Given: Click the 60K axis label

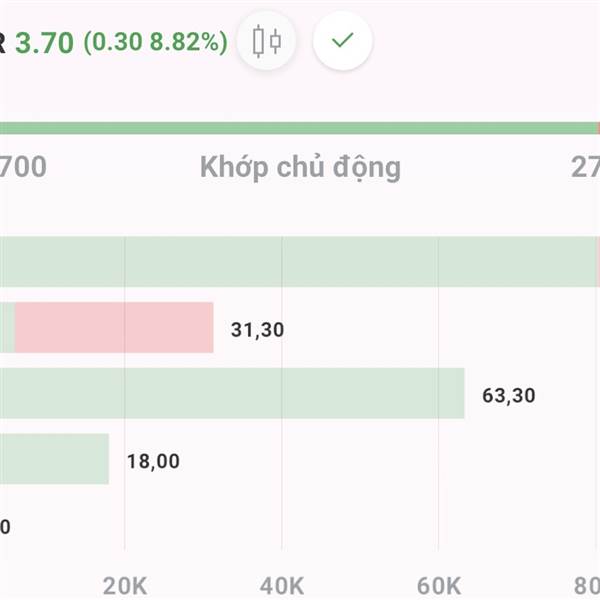Looking at the screenshot, I should (439, 586).
